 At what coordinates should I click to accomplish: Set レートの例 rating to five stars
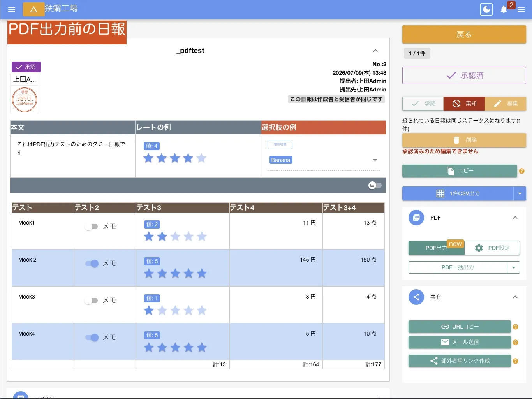(201, 158)
